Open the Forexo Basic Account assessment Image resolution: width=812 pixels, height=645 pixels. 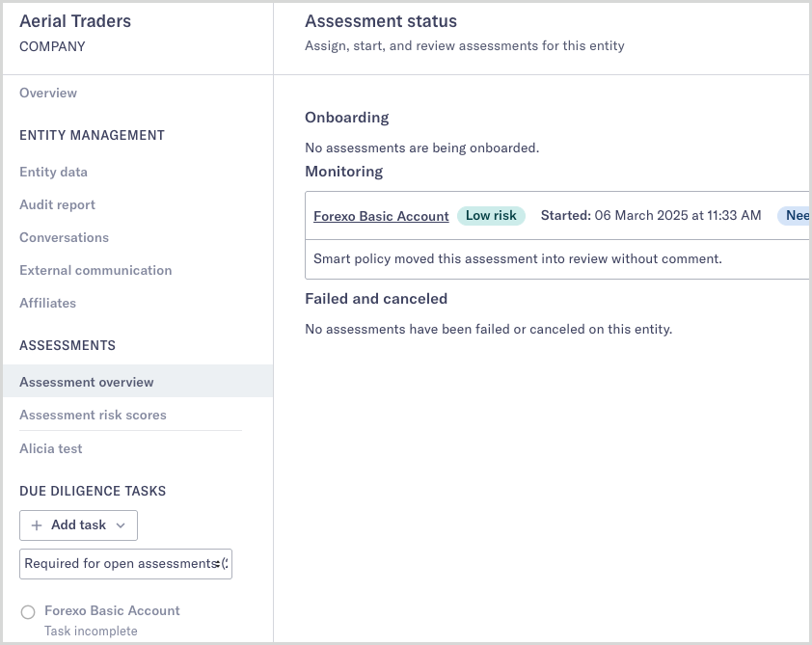point(380,216)
